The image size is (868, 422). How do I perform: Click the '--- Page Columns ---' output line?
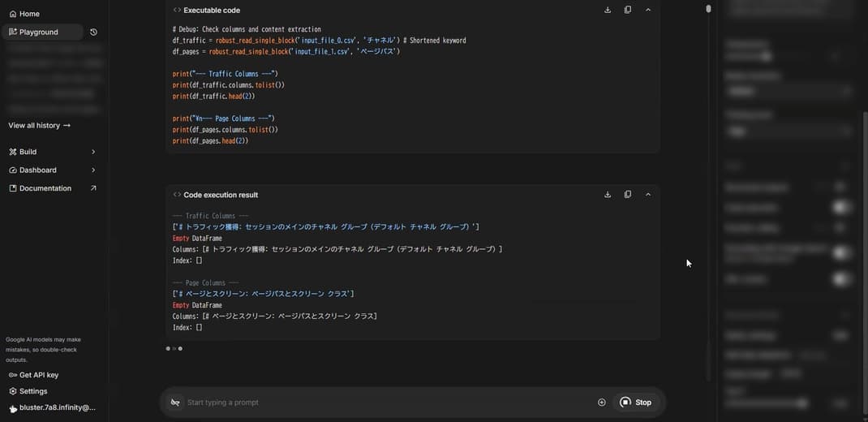[205, 283]
